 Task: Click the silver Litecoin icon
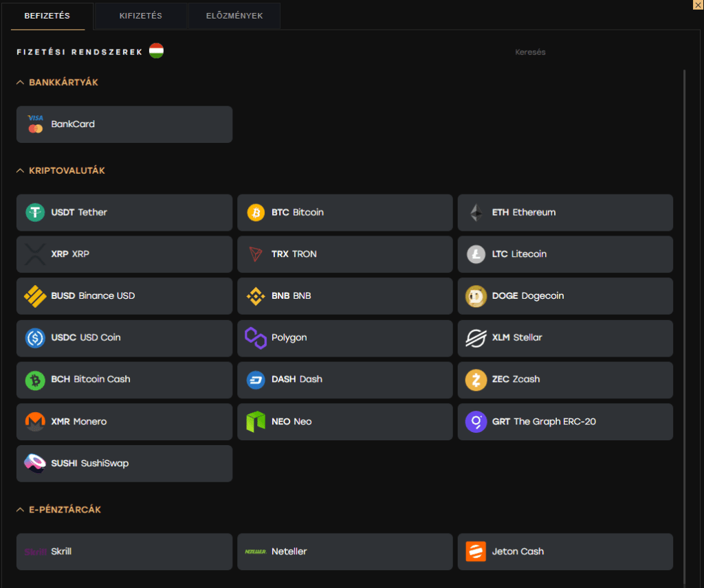[x=476, y=254]
